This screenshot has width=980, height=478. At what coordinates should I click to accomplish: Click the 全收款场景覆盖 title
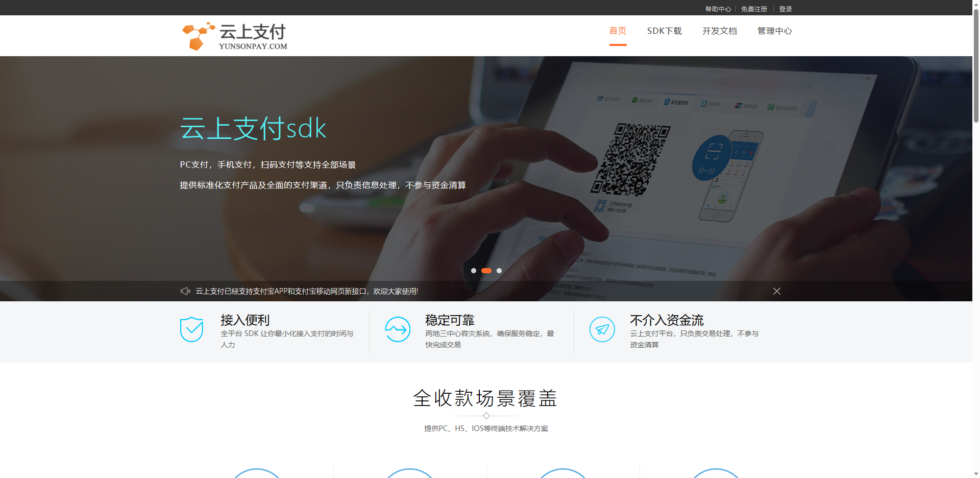click(485, 398)
